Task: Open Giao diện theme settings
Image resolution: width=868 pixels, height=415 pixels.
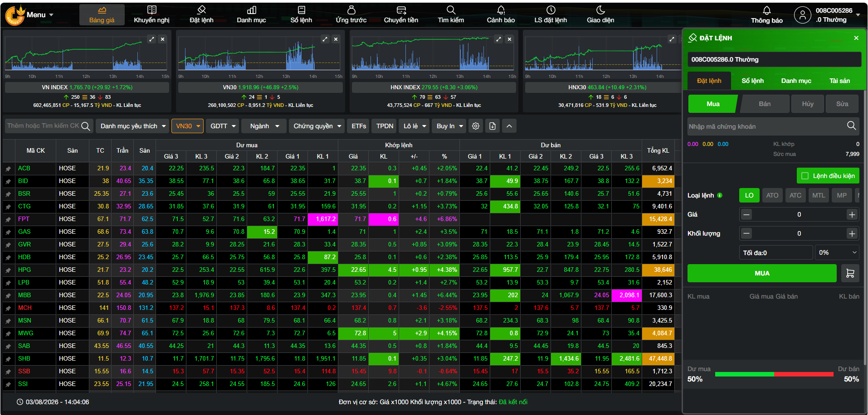Action: click(x=600, y=14)
